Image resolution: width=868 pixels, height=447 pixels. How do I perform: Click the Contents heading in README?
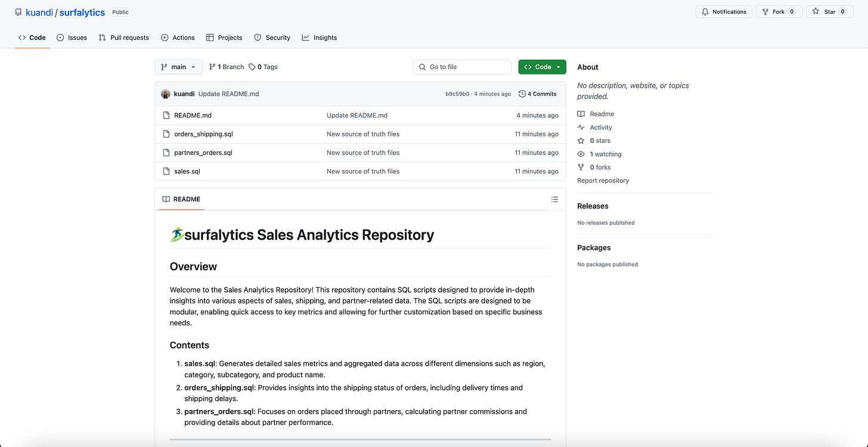tap(190, 345)
